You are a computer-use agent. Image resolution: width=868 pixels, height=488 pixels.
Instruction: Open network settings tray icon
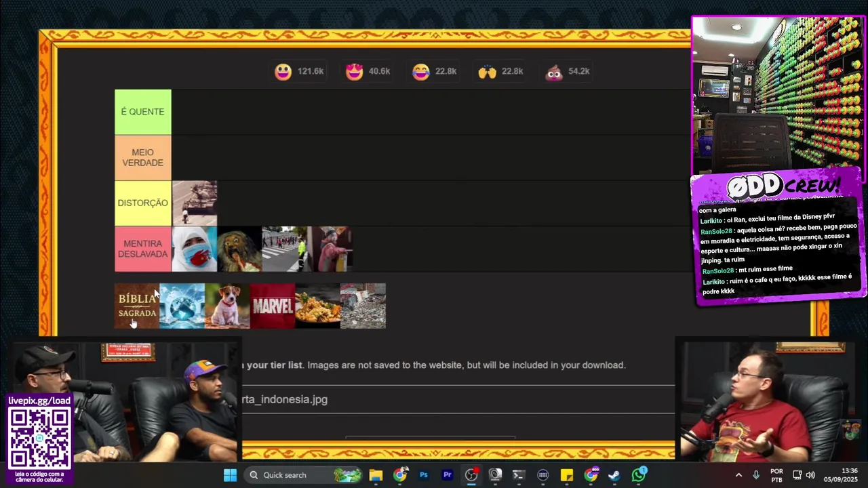(x=797, y=475)
